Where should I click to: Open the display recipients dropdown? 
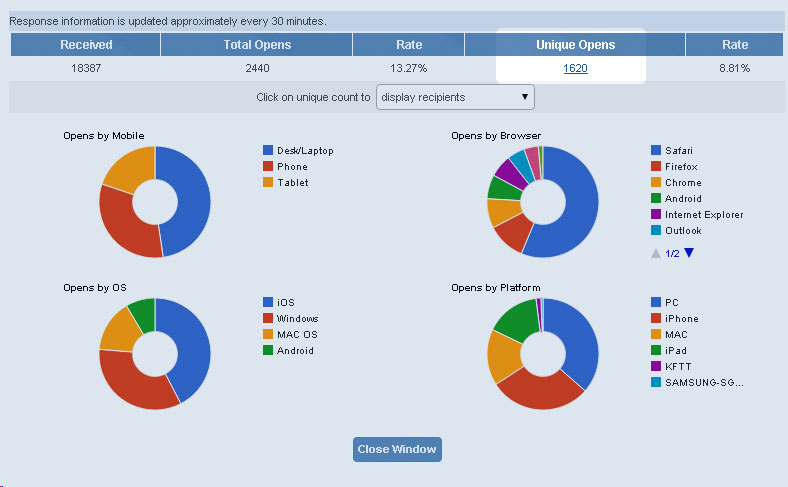[x=455, y=97]
